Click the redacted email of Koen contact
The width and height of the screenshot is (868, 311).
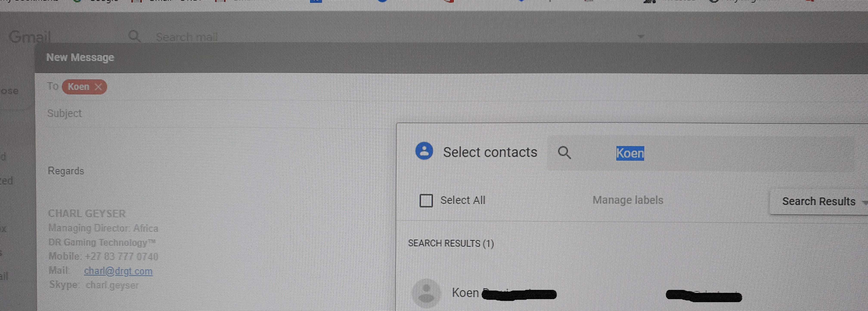pos(704,295)
